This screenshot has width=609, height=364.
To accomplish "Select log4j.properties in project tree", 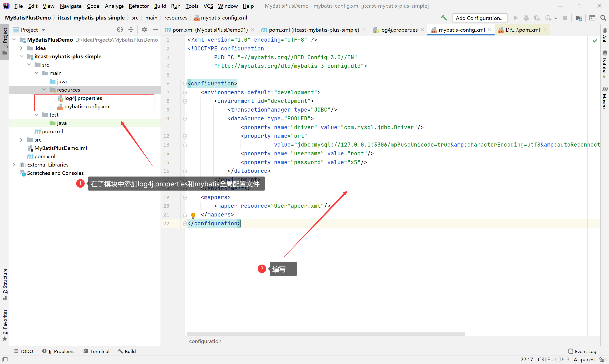I will tap(83, 98).
